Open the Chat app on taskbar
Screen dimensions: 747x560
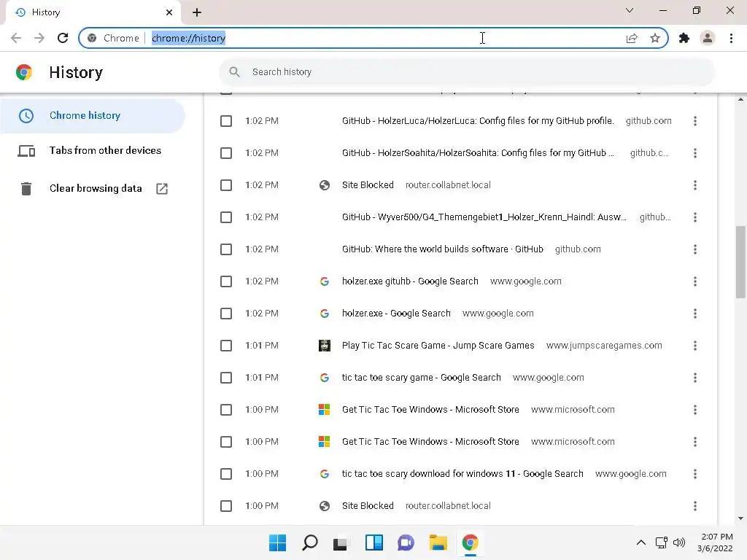tap(406, 542)
